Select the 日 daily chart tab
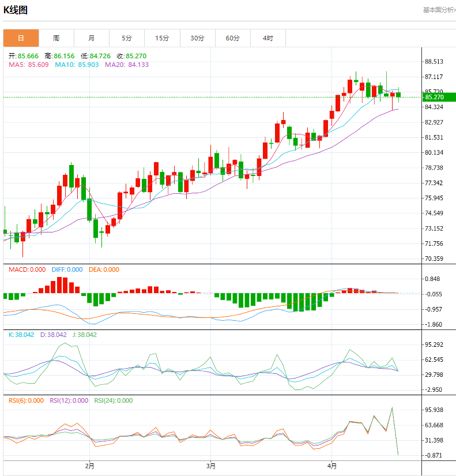456x476 pixels. pyautogui.click(x=21, y=38)
